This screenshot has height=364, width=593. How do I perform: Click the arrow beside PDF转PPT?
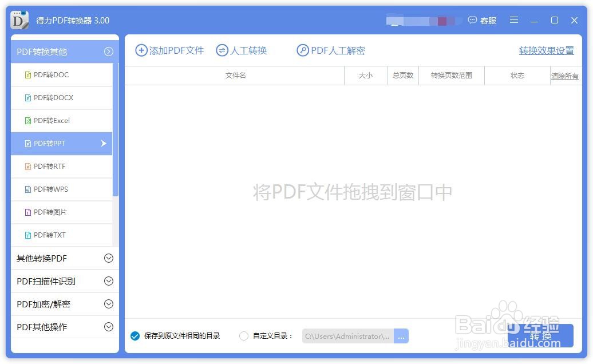point(104,143)
